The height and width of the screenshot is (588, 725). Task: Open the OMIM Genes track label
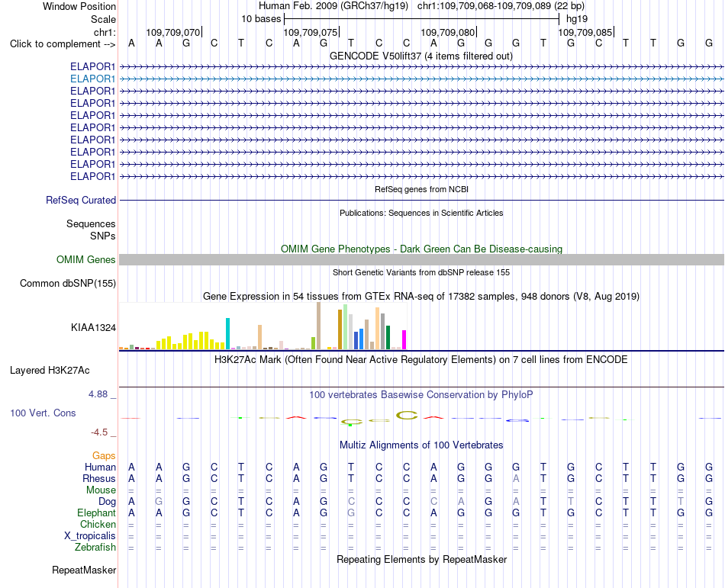86,259
